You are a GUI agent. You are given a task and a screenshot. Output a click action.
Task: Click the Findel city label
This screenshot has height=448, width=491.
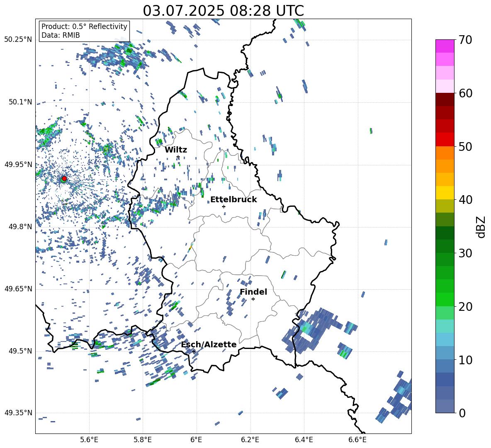click(253, 292)
